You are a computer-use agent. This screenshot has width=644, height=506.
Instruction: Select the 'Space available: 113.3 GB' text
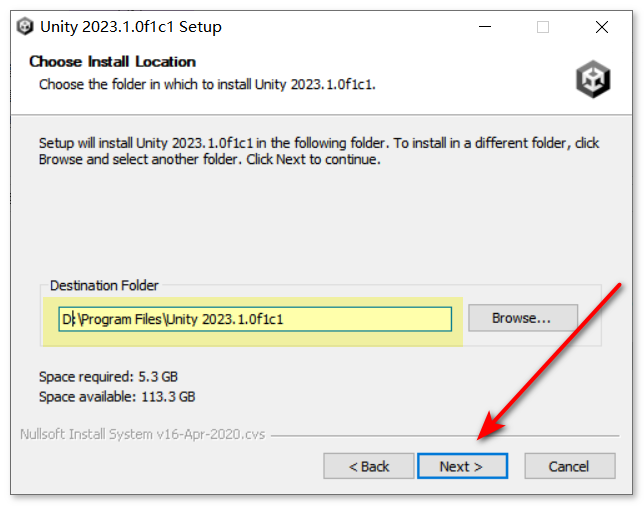[117, 397]
